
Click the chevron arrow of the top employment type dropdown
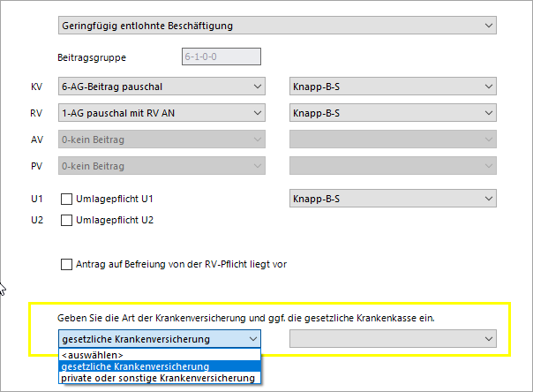point(489,26)
